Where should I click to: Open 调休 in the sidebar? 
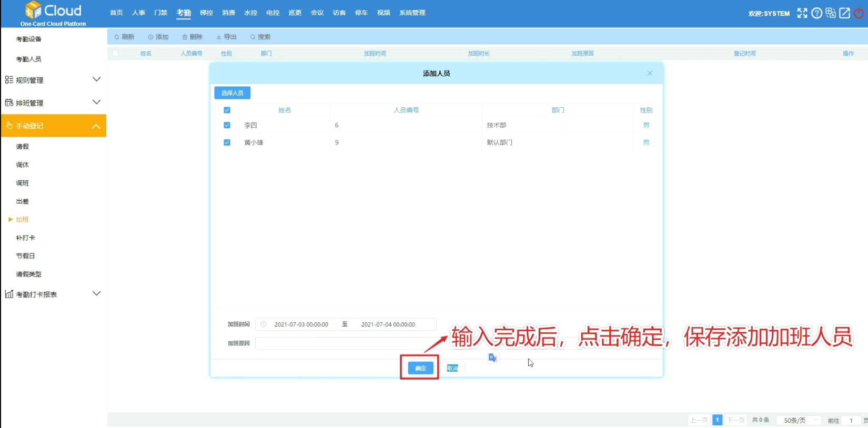[22, 165]
